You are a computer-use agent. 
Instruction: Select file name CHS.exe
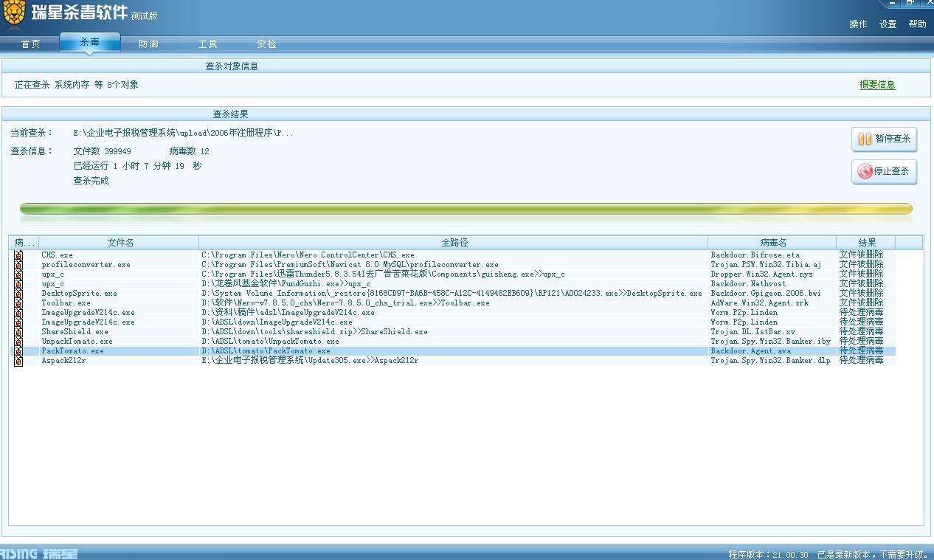pyautogui.click(x=58, y=255)
